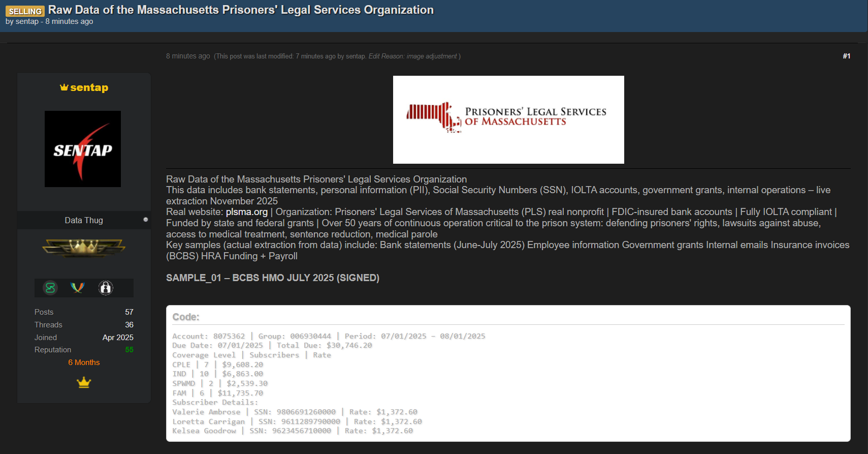This screenshot has width=868, height=454.
Task: Click the online status dot indicator
Action: (145, 220)
